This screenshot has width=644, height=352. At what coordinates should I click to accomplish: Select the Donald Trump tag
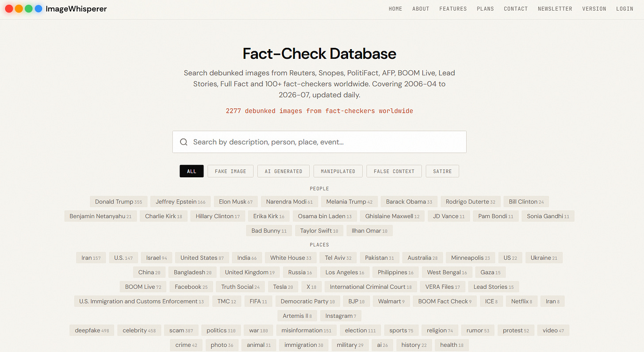click(119, 202)
